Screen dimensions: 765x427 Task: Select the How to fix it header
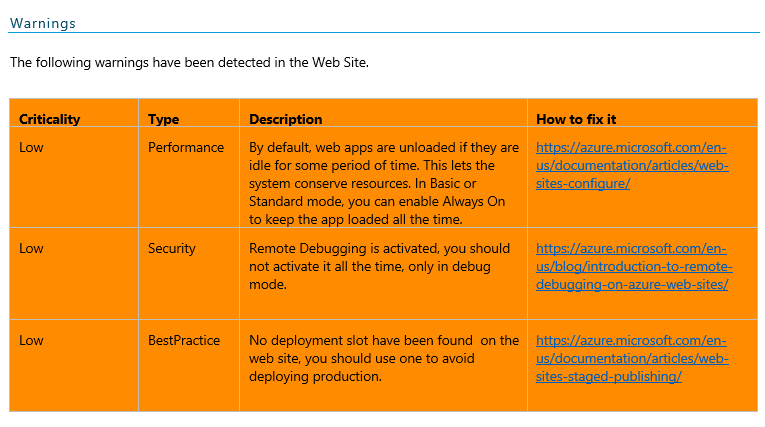tap(576, 120)
